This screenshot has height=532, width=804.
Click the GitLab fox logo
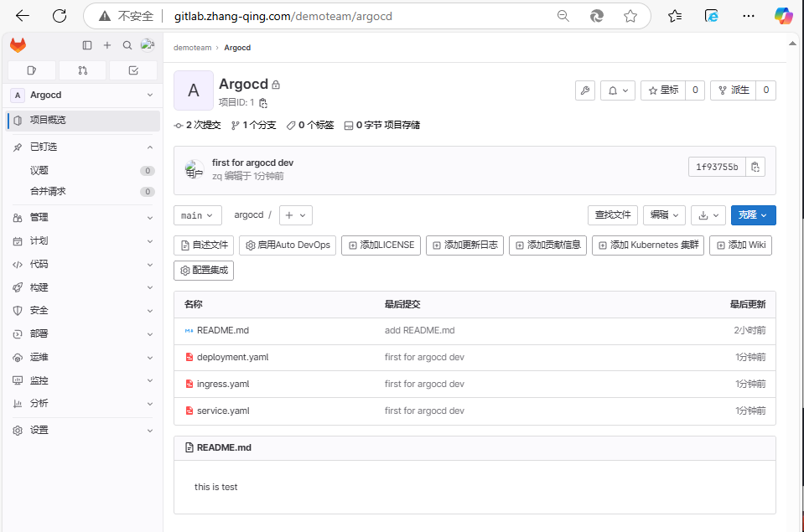[x=18, y=45]
